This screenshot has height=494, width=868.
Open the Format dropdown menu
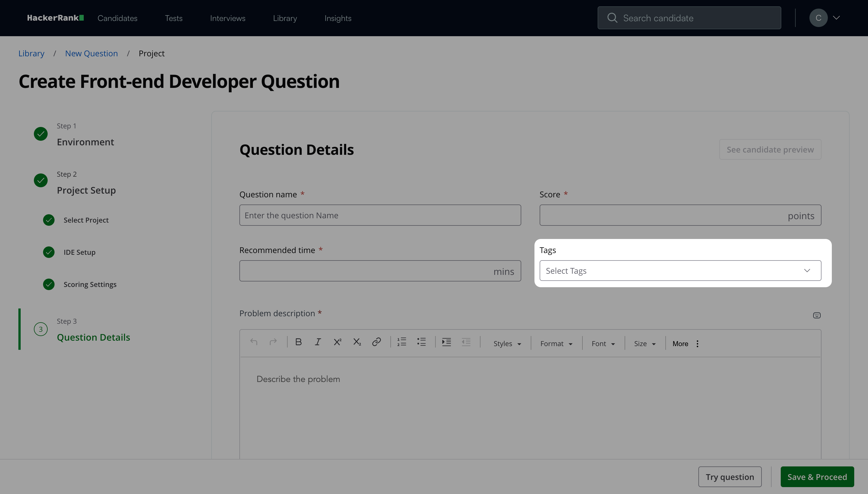556,344
